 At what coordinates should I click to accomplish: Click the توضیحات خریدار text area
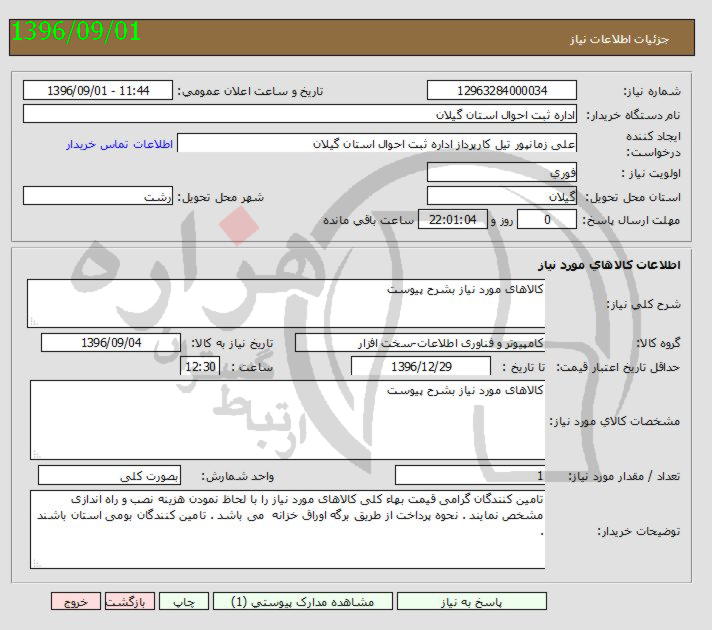288,529
